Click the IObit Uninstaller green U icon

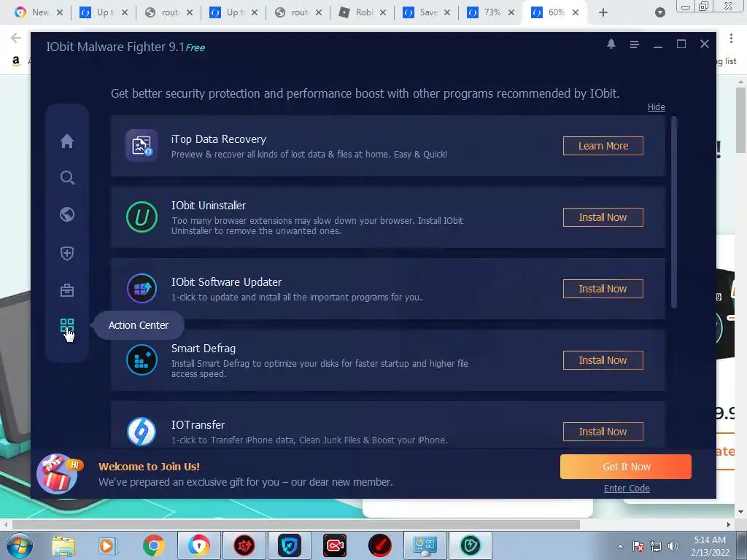pyautogui.click(x=142, y=217)
